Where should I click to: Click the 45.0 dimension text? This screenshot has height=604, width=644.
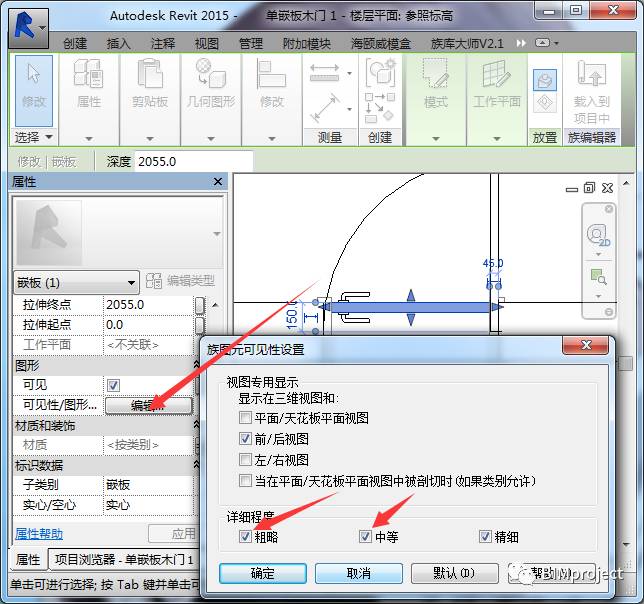493,263
